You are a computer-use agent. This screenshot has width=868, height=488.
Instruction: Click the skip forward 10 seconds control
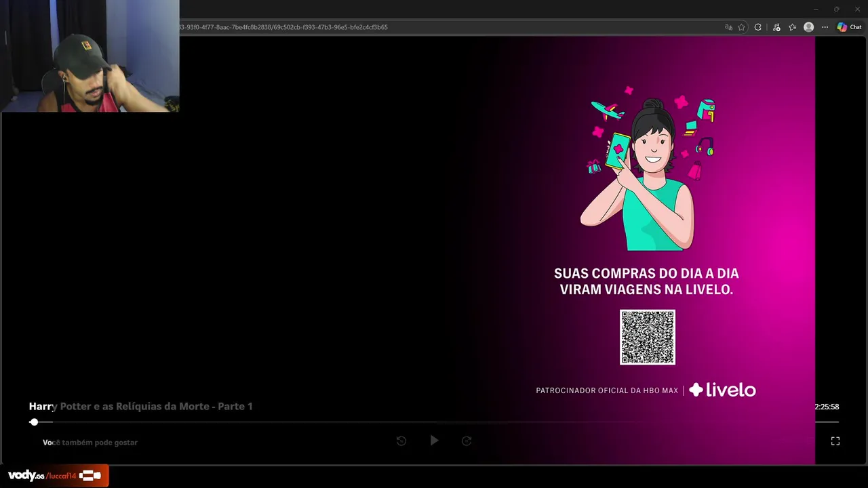point(467,441)
